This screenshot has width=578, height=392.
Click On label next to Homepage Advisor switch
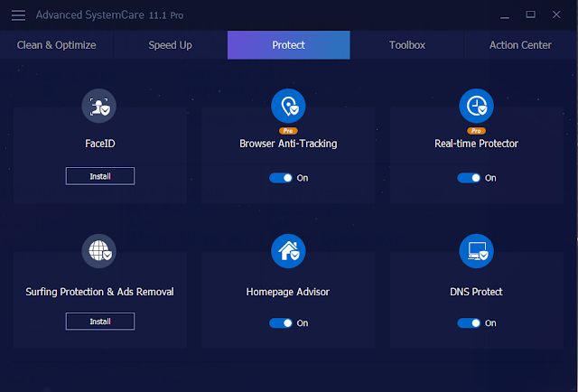(303, 323)
